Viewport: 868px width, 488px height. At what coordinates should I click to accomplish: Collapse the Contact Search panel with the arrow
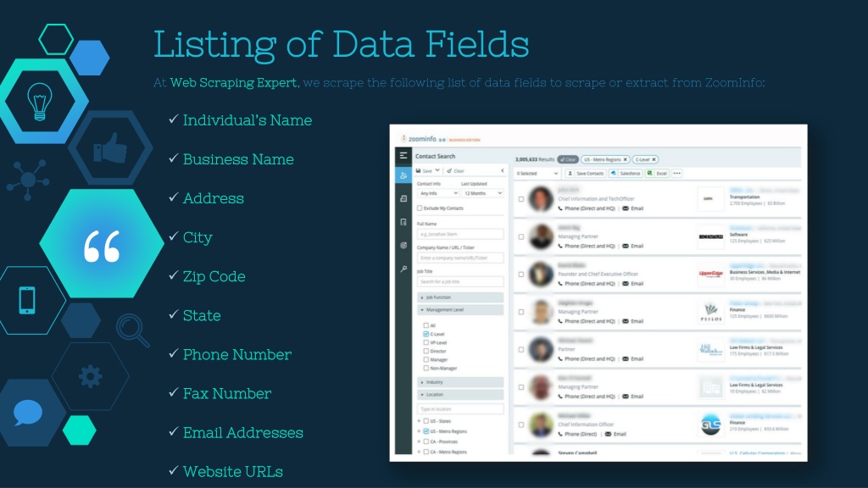[x=502, y=170]
